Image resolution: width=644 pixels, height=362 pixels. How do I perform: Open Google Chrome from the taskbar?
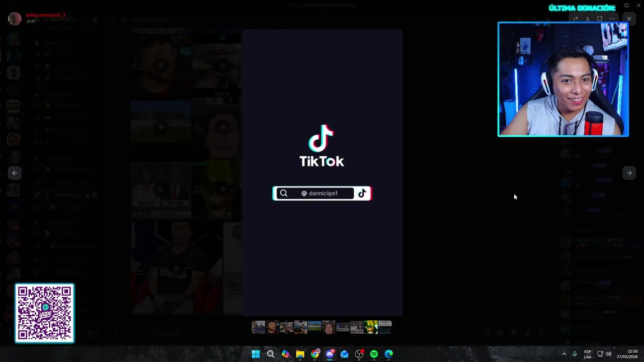pos(315,354)
